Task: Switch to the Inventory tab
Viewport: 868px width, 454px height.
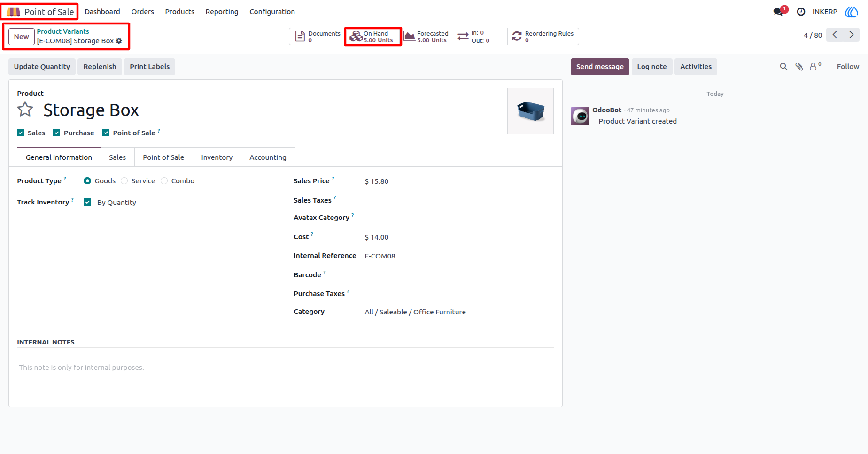Action: (x=217, y=157)
